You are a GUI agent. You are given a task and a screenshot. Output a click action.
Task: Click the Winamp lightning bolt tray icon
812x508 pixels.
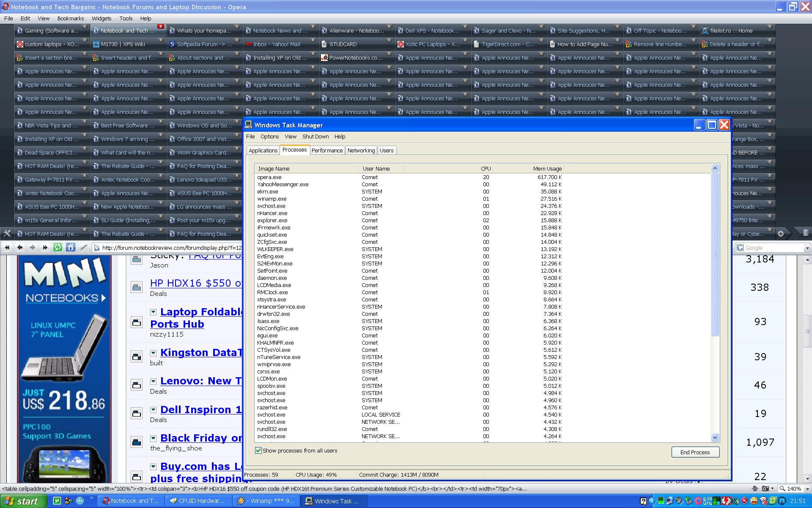pos(726,501)
